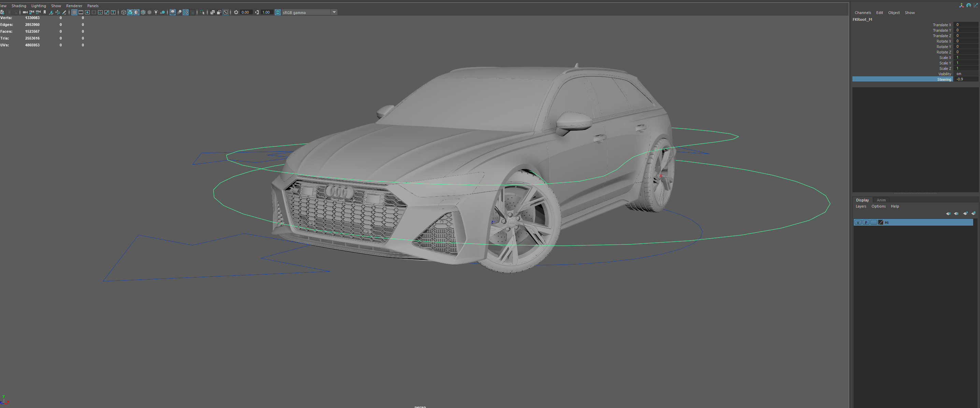Toggle X-Ray Active Components icon
The image size is (980, 408).
point(219,13)
